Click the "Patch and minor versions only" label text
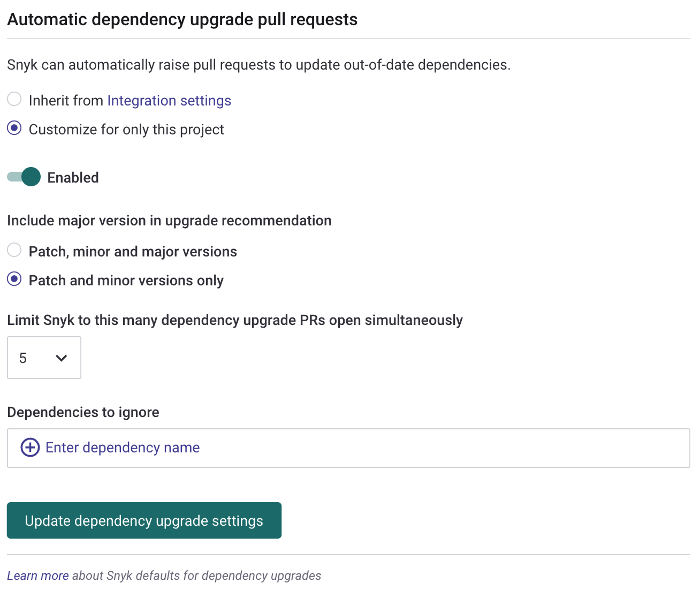 [x=126, y=281]
